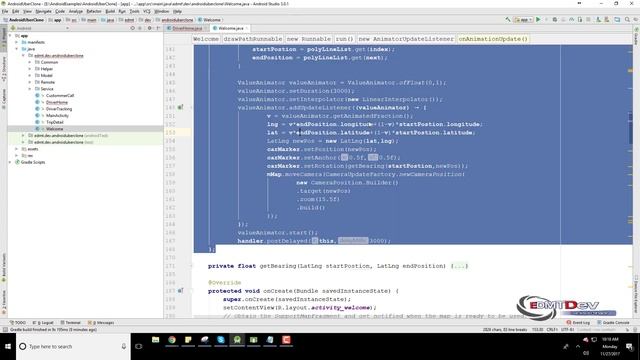This screenshot has width=640, height=360.
Task: Click the Make Project hammer icon
Action: click(x=508, y=20)
